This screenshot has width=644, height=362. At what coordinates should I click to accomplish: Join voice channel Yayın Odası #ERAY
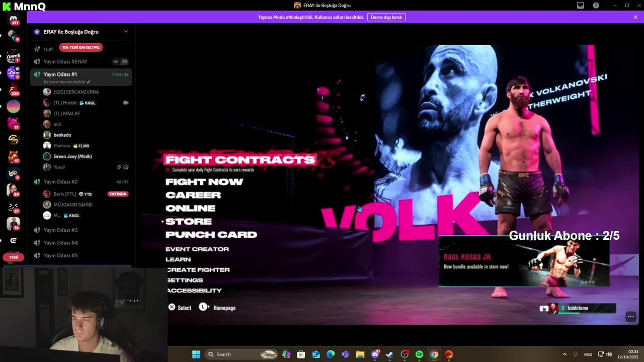pos(80,61)
